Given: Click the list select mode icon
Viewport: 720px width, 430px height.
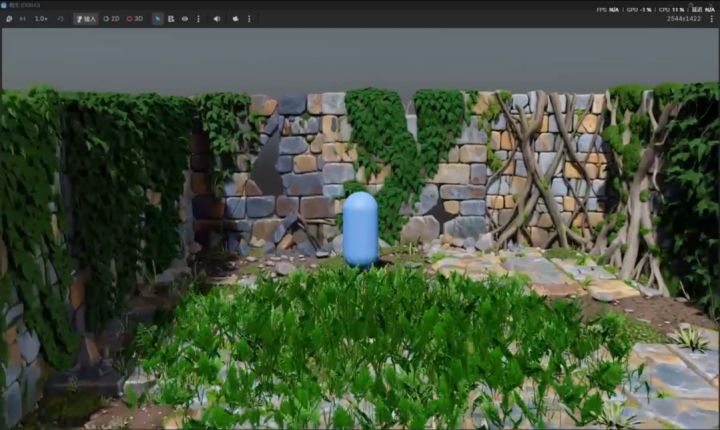Looking at the screenshot, I should click(x=171, y=19).
